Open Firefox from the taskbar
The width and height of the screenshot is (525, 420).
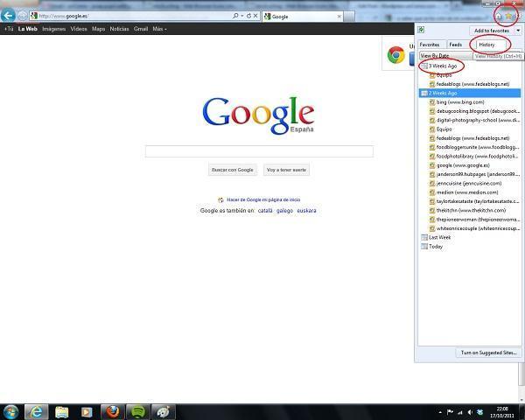click(113, 411)
